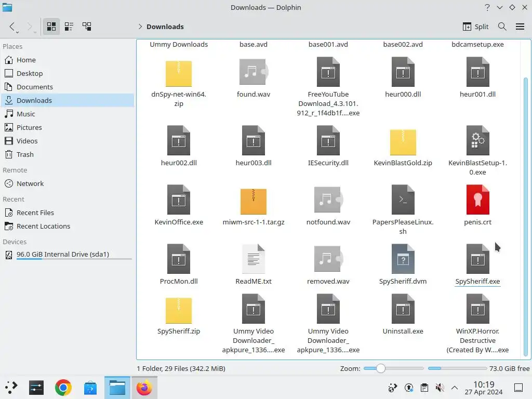This screenshot has width=532, height=399.
Task: Open Trash in Places panel
Action: click(x=68, y=154)
